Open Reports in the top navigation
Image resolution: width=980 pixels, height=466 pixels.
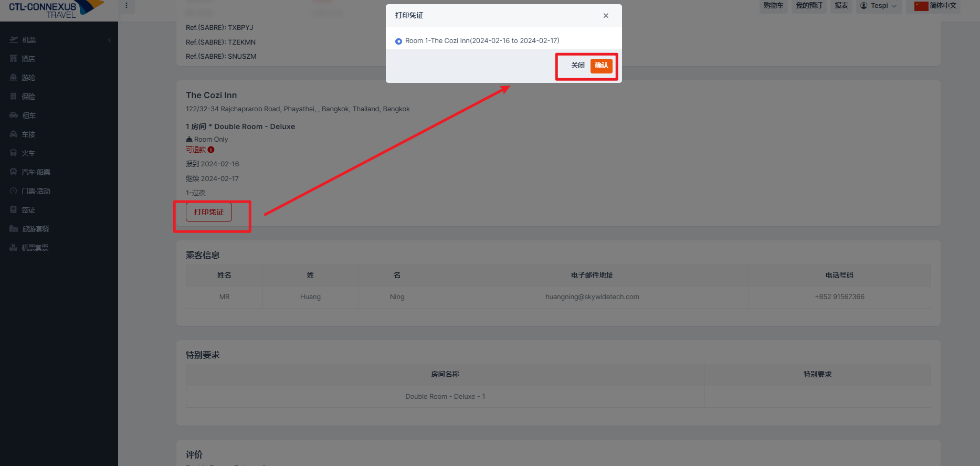click(841, 6)
